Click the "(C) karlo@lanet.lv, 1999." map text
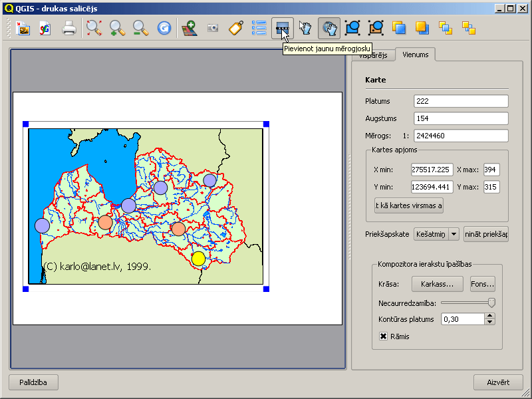532x399 pixels. 97,267
